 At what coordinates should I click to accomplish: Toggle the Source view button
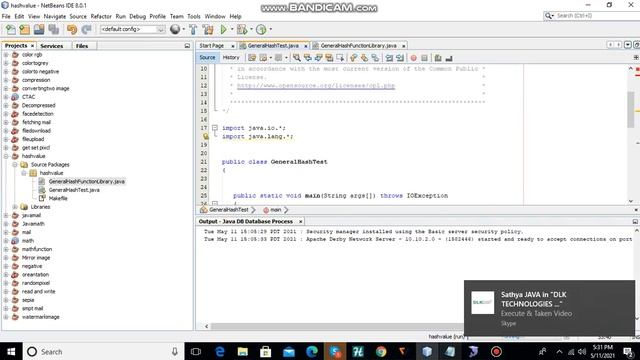pos(207,58)
